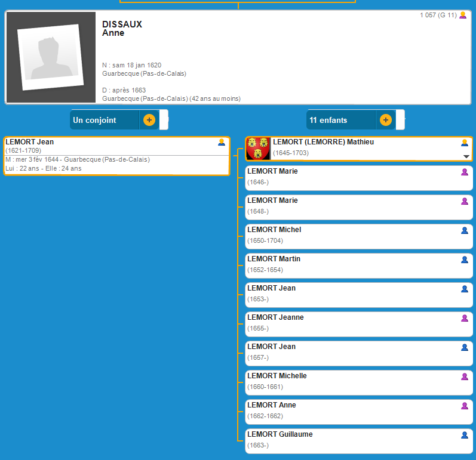The image size is (476, 460).
Task: Expand the dropdown arrow on Mathieu's card
Action: click(466, 156)
